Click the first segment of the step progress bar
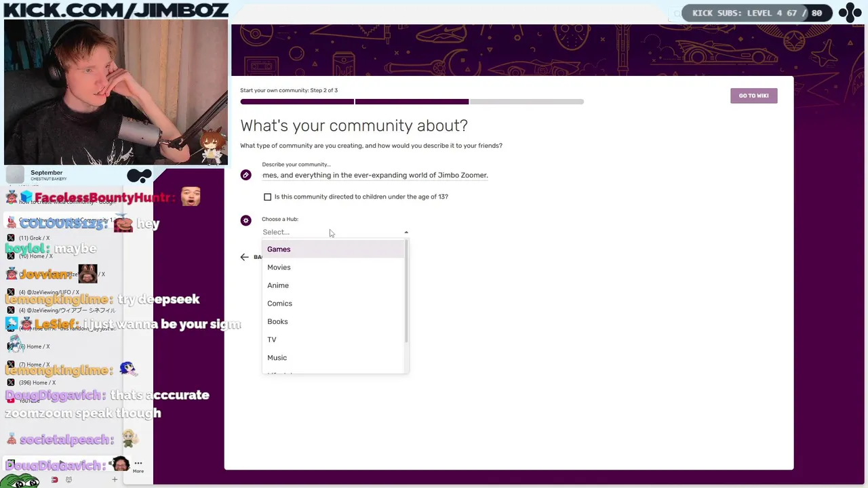The image size is (868, 488). coord(297,102)
